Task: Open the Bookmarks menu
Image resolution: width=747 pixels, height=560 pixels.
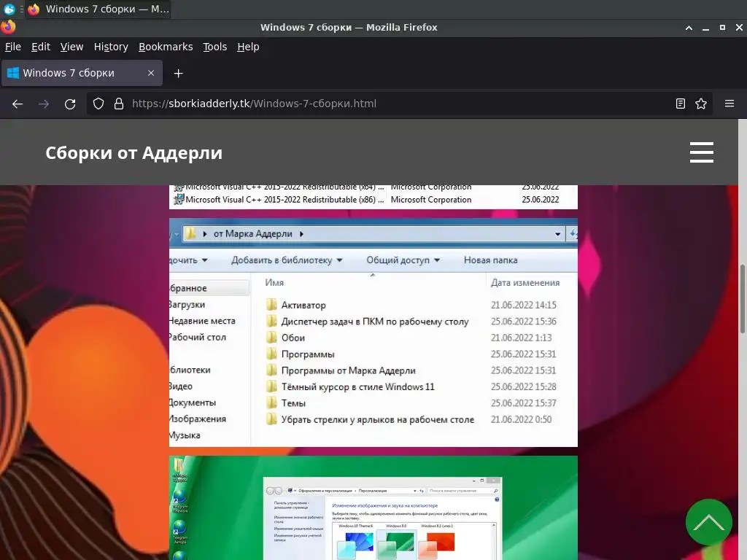Action: (166, 47)
